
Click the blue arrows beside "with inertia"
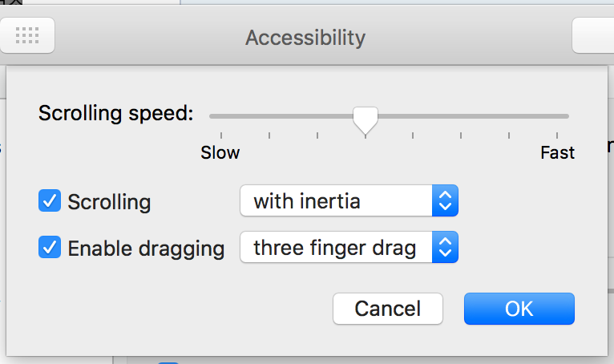[445, 200]
